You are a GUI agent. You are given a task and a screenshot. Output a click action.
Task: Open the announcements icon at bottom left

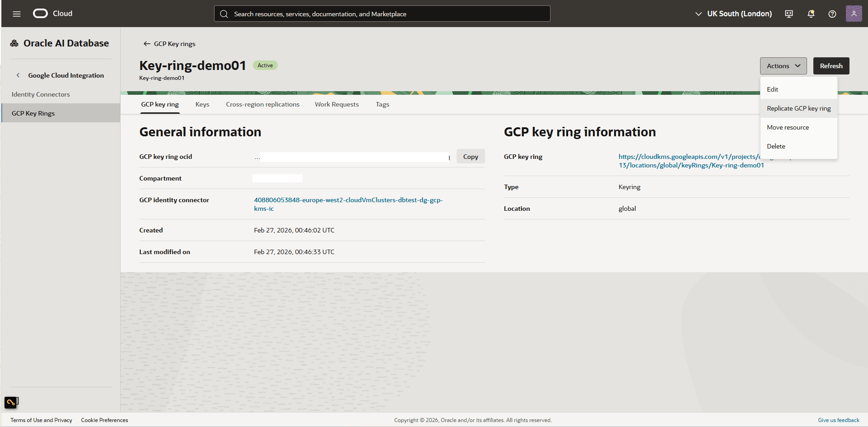click(11, 402)
